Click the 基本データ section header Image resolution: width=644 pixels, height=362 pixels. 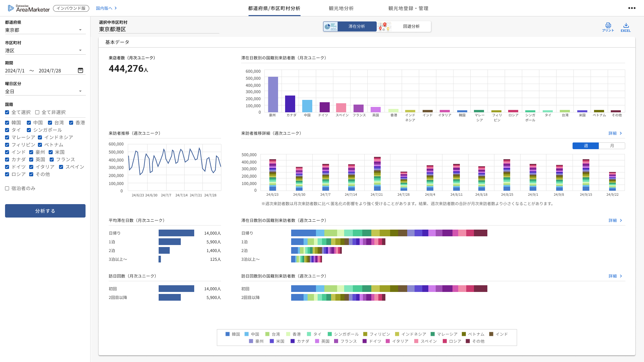[117, 42]
